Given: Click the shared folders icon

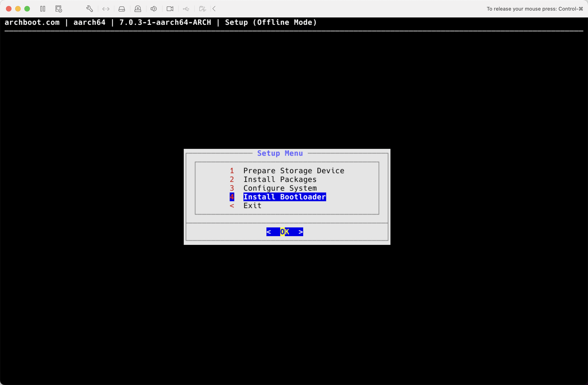Looking at the screenshot, I should tap(203, 9).
